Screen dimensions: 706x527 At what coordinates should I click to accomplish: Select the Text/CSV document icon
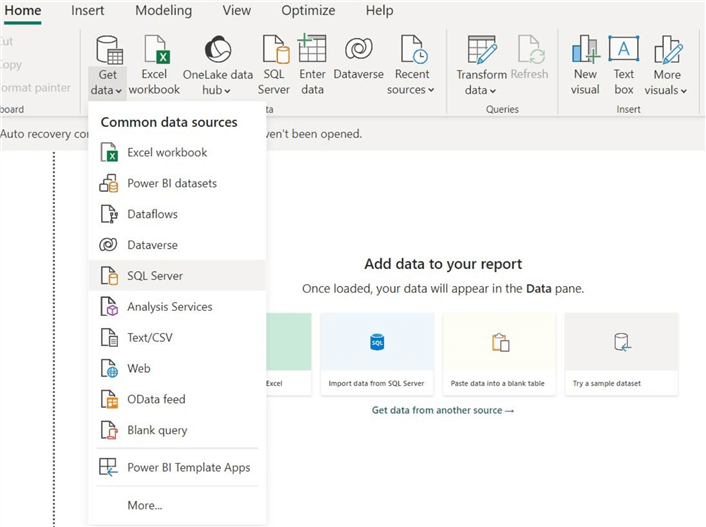109,337
